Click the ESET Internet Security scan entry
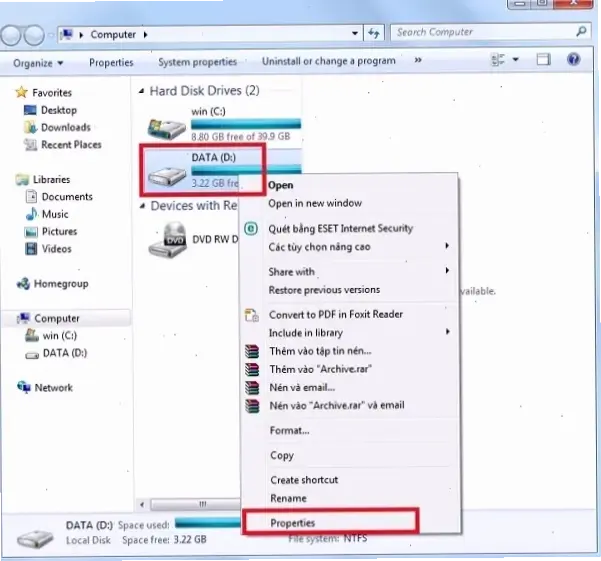601x561 pixels. coord(340,228)
